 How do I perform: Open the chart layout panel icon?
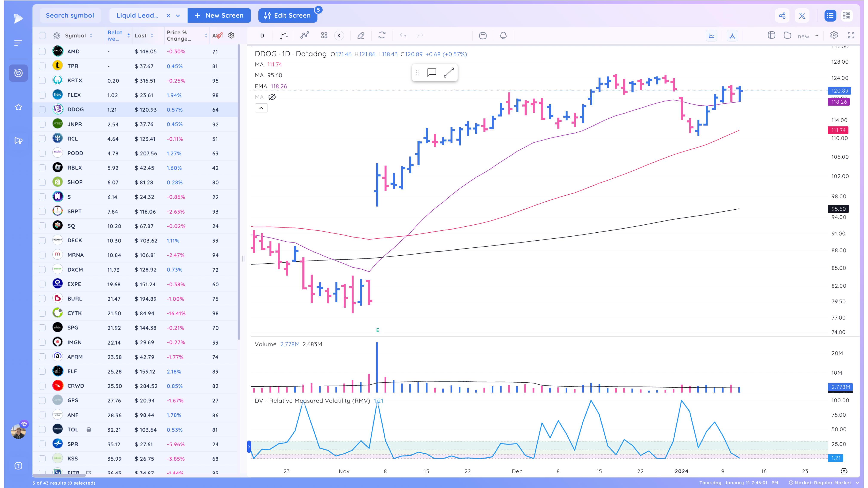click(771, 35)
